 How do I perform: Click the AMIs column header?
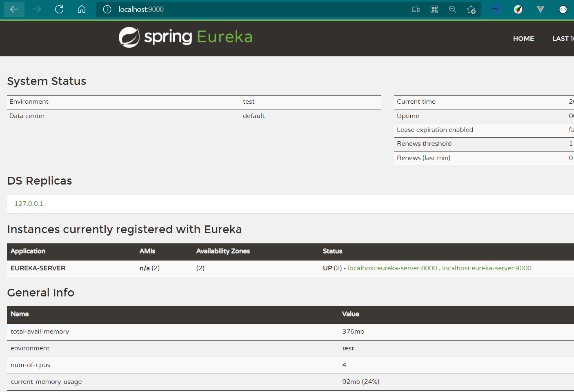147,251
